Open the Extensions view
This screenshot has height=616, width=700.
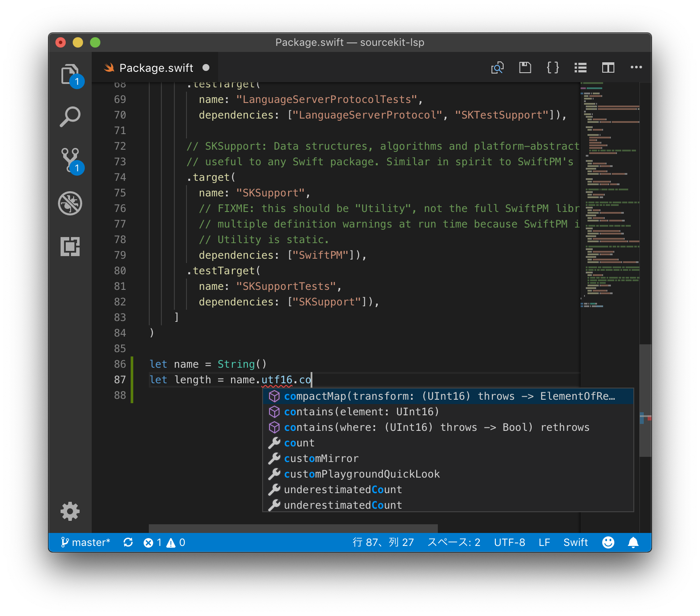71,247
